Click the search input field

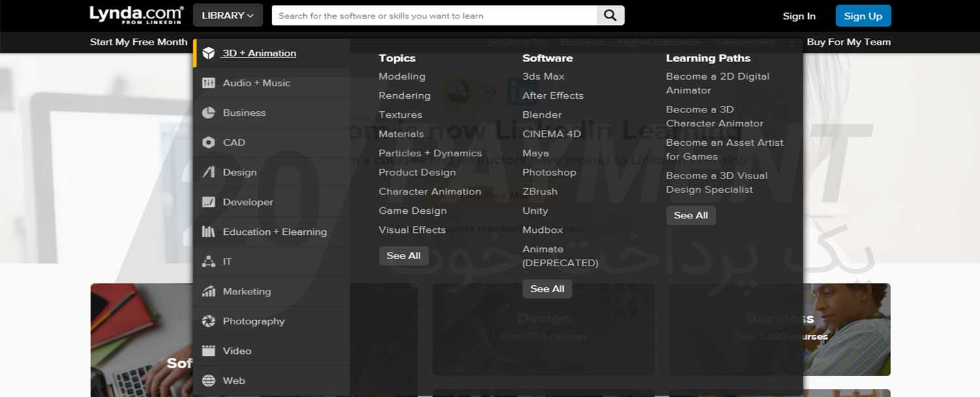tap(434, 16)
